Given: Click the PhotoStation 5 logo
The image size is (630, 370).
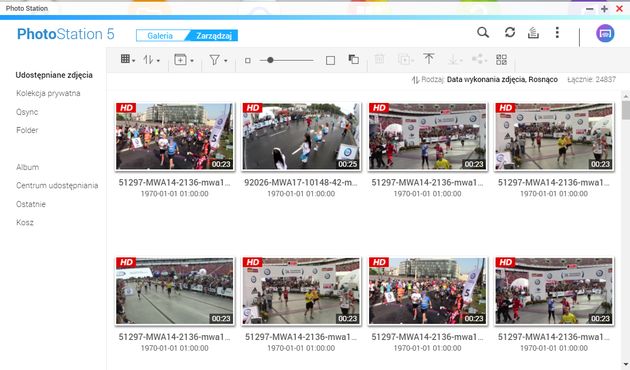Looking at the screenshot, I should pyautogui.click(x=66, y=34).
